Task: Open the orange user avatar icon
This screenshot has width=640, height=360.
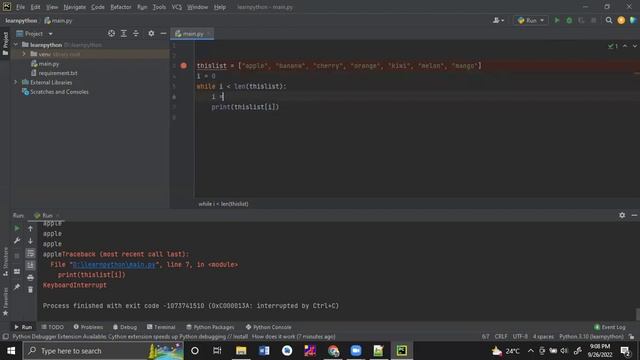Action: tap(621, 20)
